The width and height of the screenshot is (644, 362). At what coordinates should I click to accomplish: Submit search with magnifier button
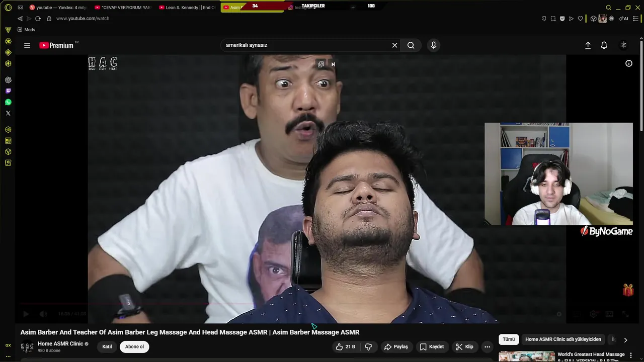tap(411, 45)
